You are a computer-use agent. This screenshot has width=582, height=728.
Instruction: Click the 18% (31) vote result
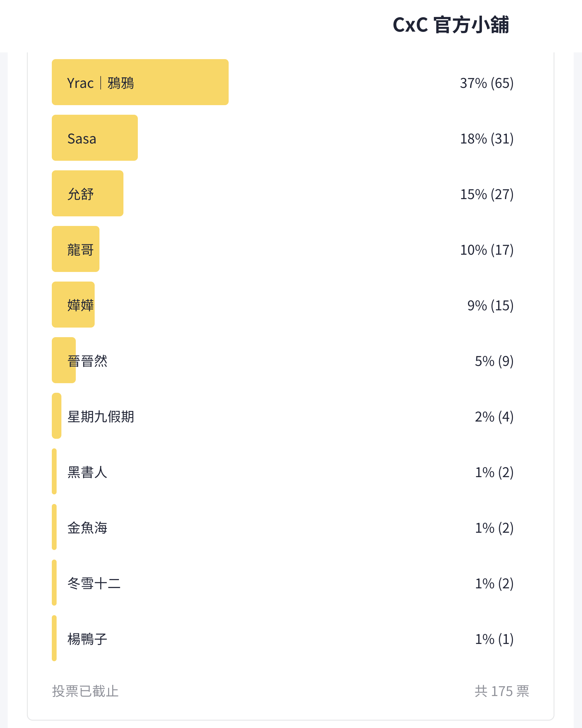tap(487, 139)
